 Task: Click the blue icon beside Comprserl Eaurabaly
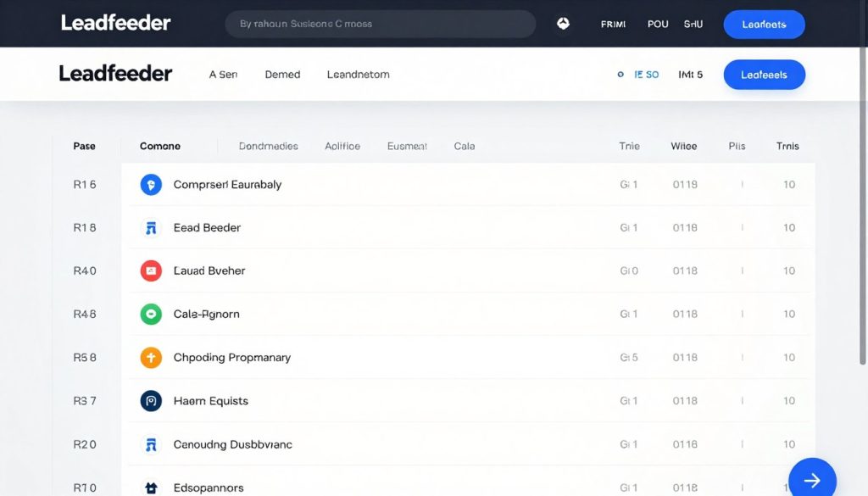click(151, 184)
